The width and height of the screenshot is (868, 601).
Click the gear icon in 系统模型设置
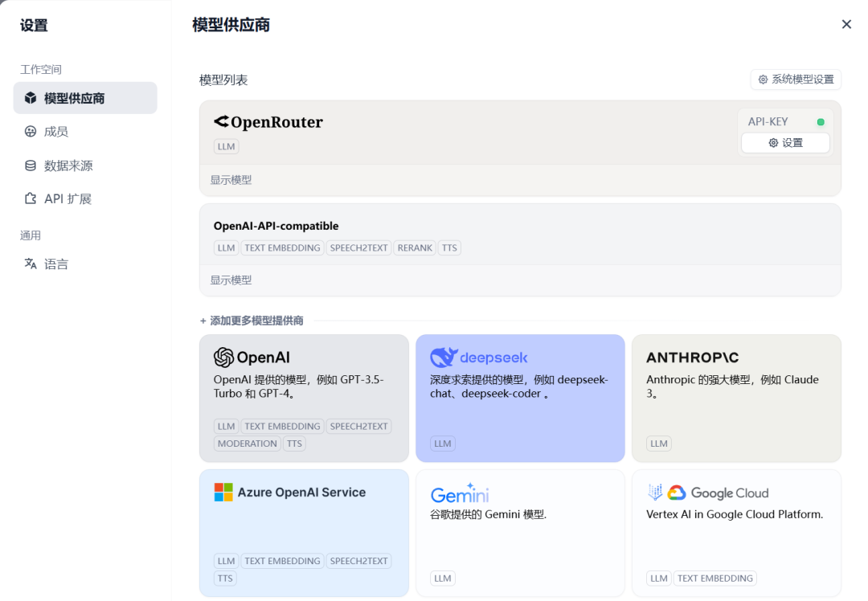coord(763,80)
